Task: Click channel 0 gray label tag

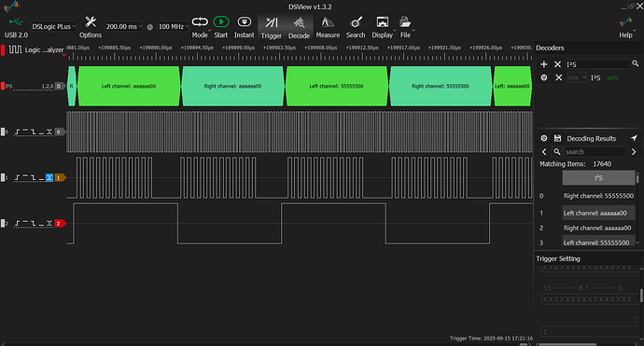Action: [60, 131]
